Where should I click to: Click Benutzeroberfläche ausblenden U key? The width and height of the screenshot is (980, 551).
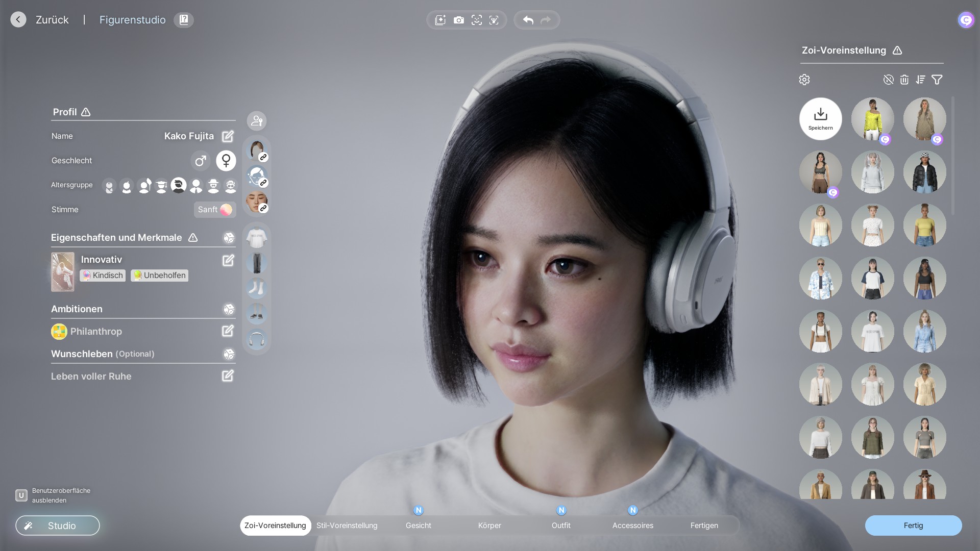(x=21, y=495)
